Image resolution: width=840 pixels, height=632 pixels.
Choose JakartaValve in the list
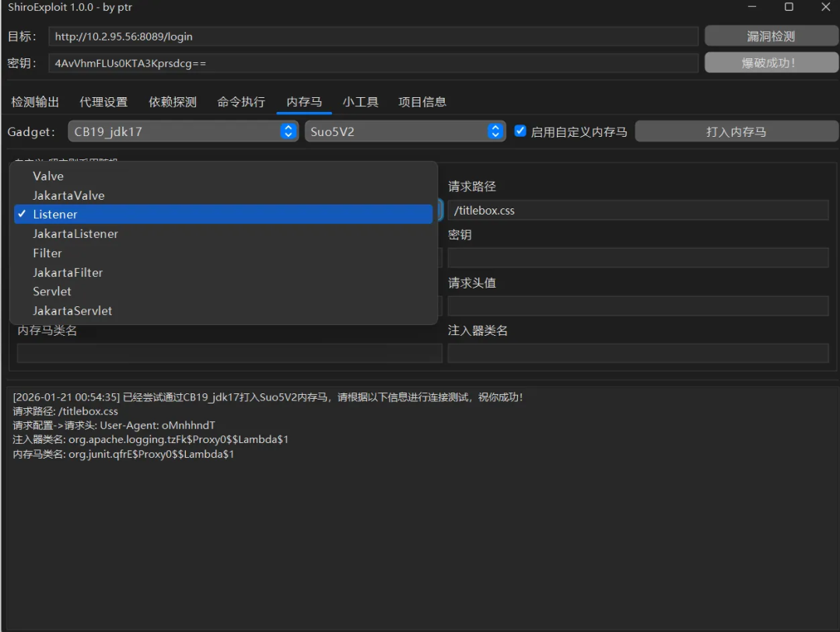pyautogui.click(x=223, y=195)
